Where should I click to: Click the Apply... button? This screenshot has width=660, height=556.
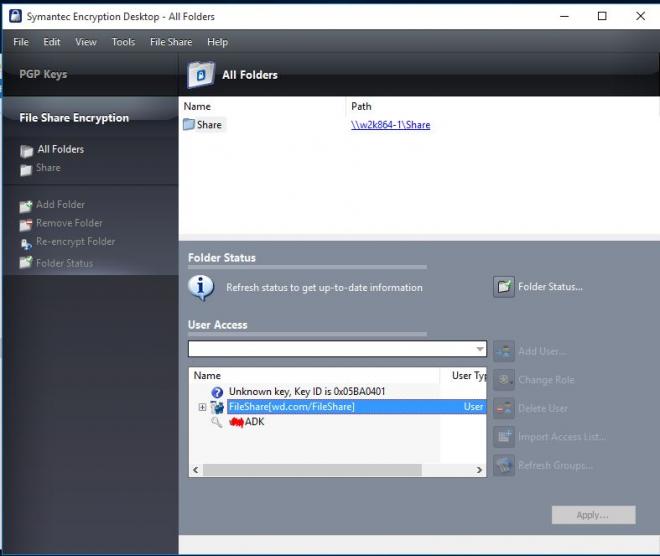click(593, 515)
